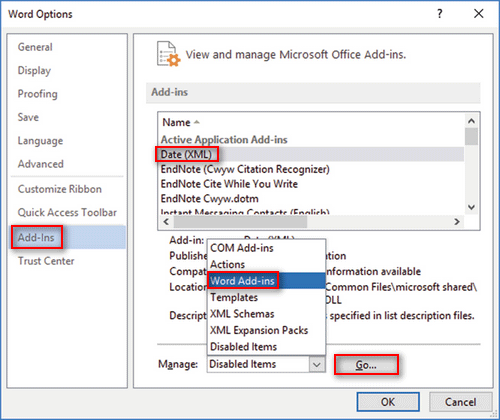This screenshot has height=420, width=500.
Task: Click Active Application Add-ins group heading
Action: click(x=224, y=139)
